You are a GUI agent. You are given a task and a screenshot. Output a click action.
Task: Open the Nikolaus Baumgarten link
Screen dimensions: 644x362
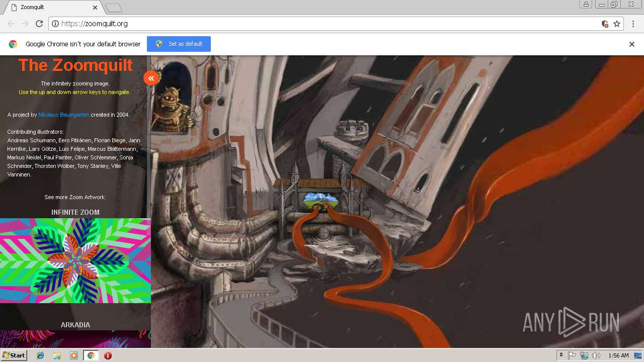click(x=64, y=115)
